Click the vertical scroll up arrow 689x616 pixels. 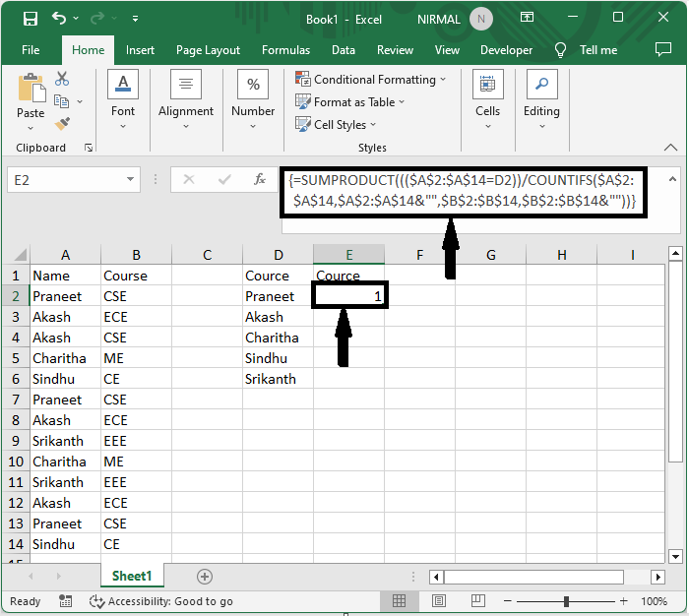(x=675, y=254)
